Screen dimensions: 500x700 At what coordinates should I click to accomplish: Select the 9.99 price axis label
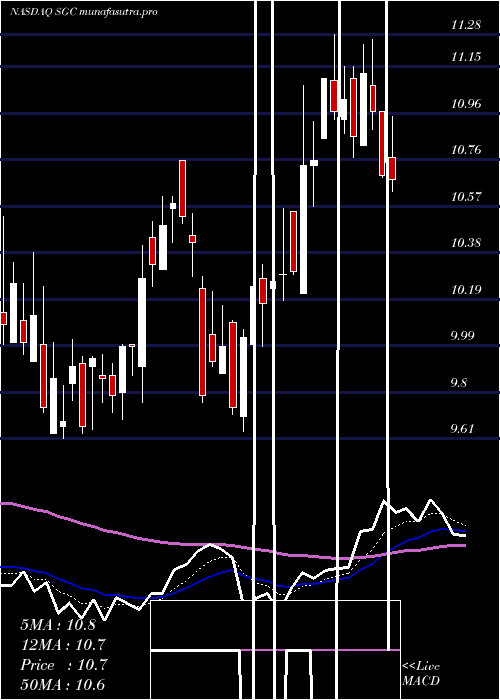pos(466,336)
